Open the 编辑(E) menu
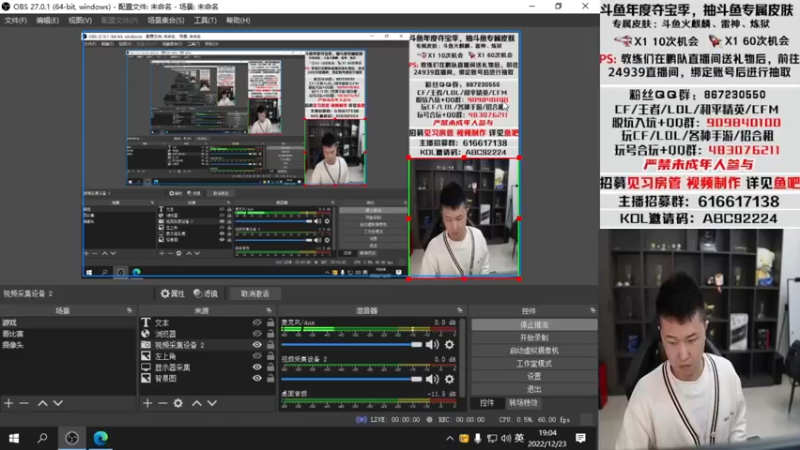 pos(47,20)
